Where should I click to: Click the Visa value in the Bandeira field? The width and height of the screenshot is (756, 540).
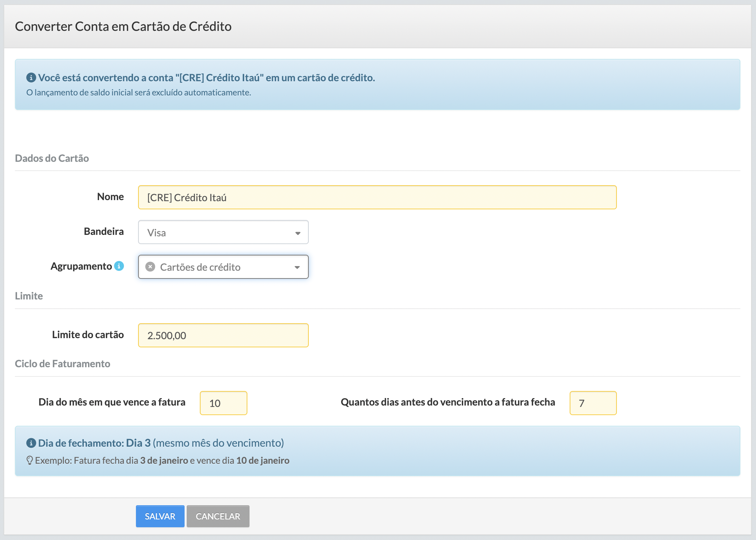(157, 233)
